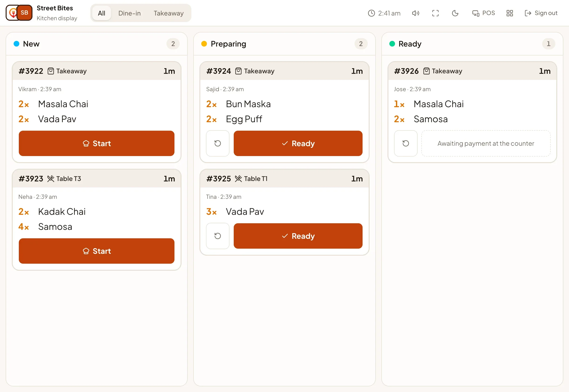This screenshot has width=569, height=392.
Task: Click 'Sajid · 2:39 am' text
Action: (x=225, y=89)
